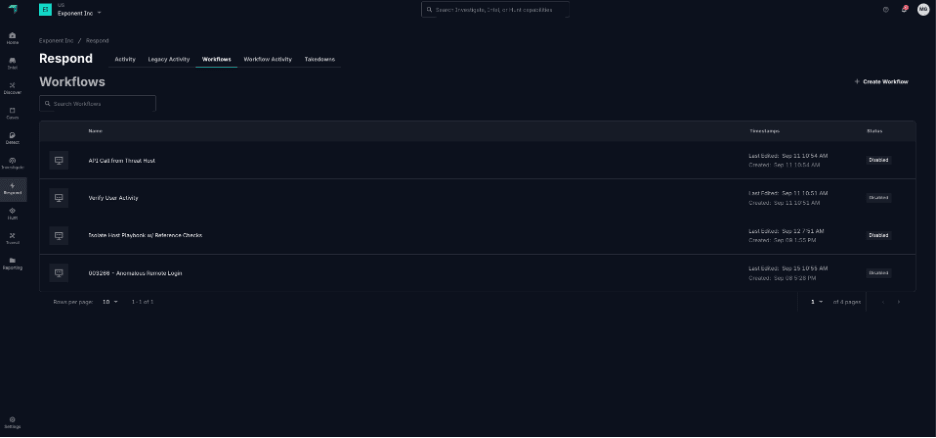The width and height of the screenshot is (936, 438).
Task: Switch to the Workflow Activity tab
Action: click(267, 60)
